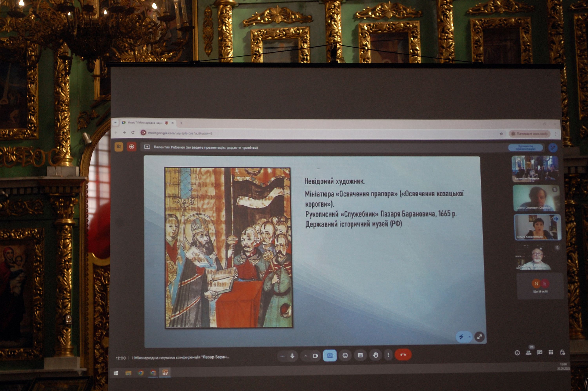Expand video settings arrow beside camera
This screenshot has height=391, width=588.
[306, 356]
